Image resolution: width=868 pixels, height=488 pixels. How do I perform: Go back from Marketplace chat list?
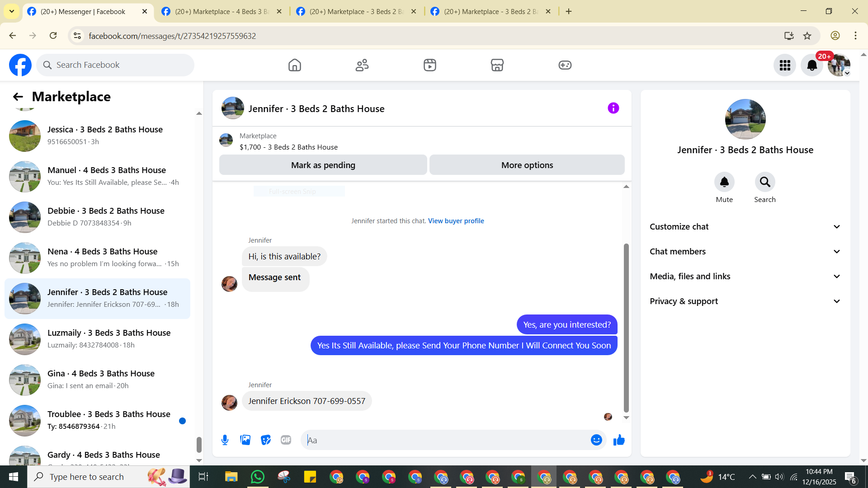[18, 97]
